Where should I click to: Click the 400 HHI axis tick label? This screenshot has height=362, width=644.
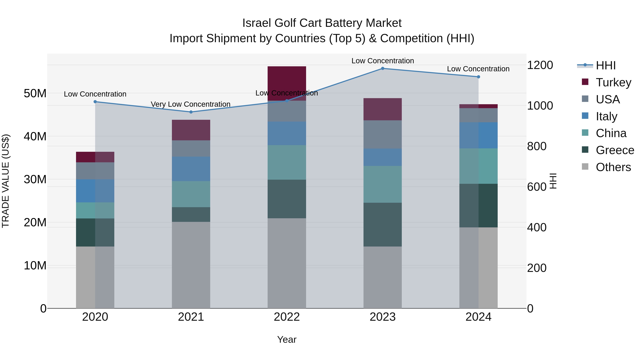(537, 227)
